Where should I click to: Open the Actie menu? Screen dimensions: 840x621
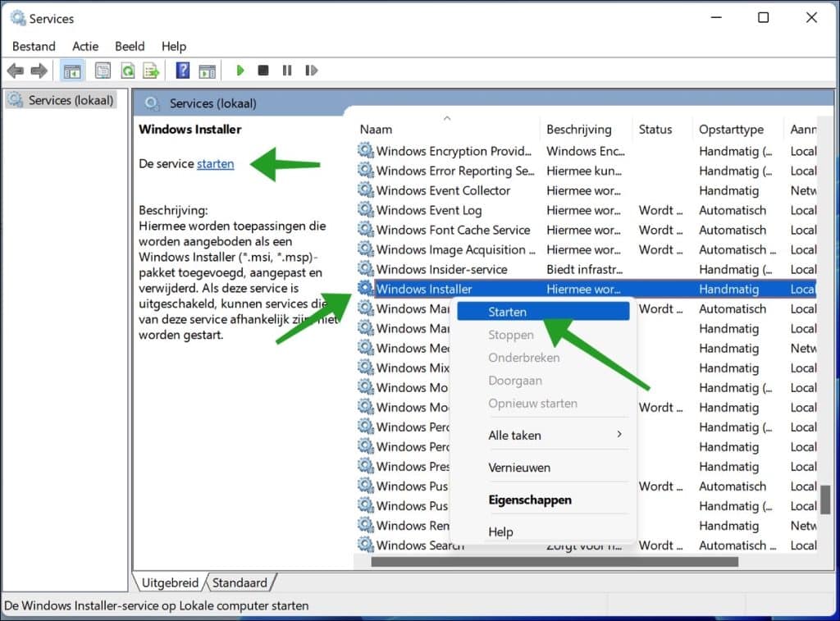(84, 46)
